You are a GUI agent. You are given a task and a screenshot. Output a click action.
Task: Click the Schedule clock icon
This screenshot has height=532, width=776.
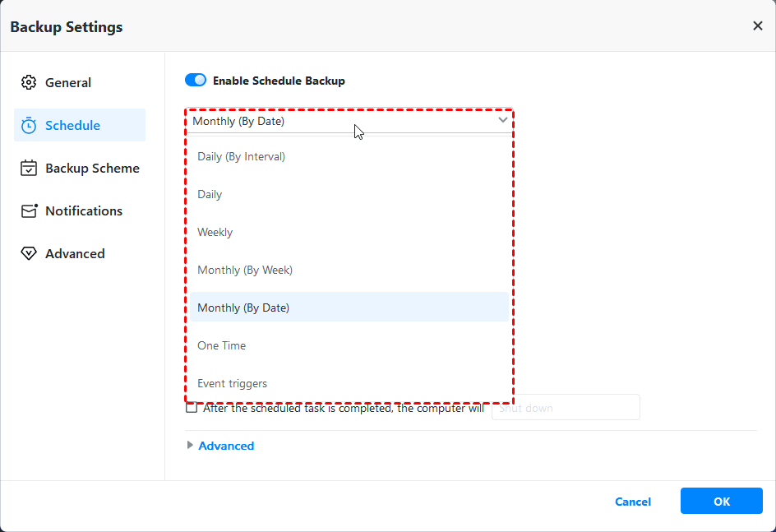29,125
